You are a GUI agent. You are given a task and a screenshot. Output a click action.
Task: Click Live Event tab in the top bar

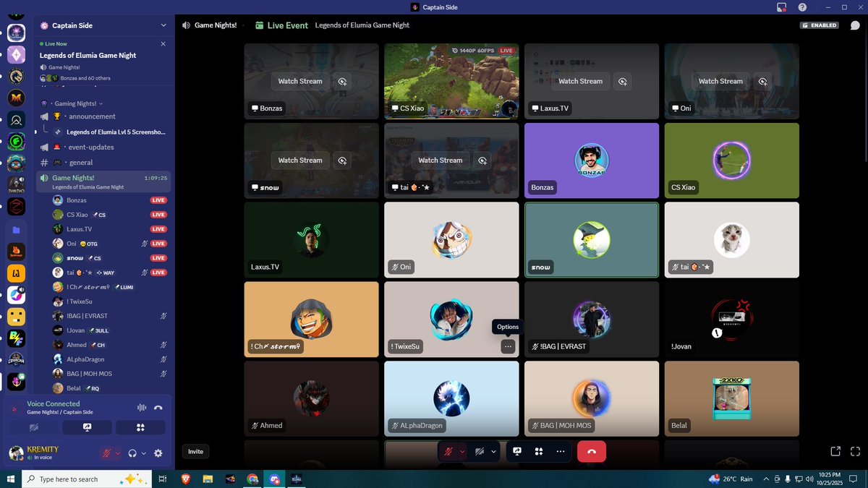[281, 25]
